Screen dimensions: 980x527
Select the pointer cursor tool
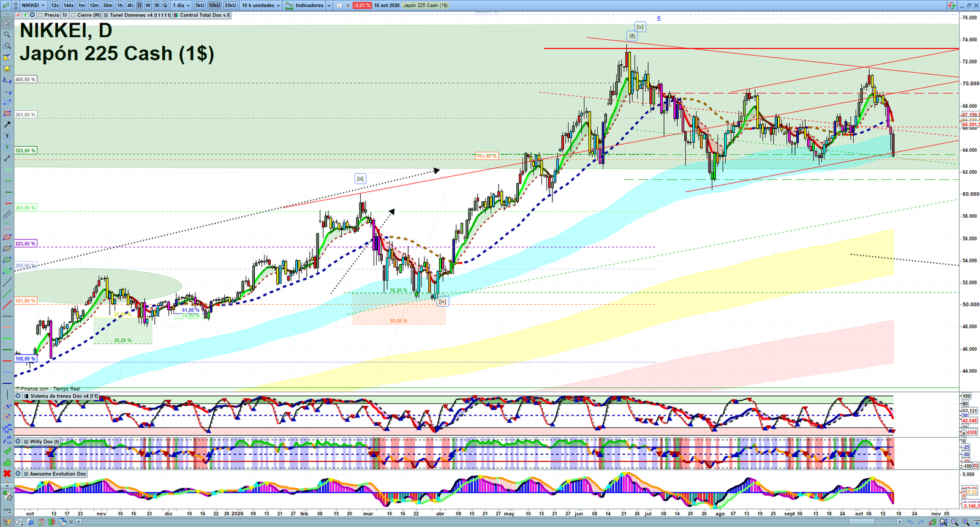(7, 23)
